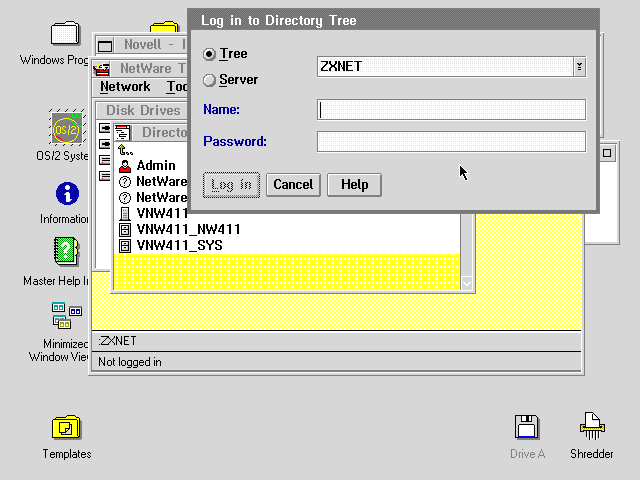Viewport: 640px width, 480px height.
Task: Select the Admin entry text
Action: (156, 165)
